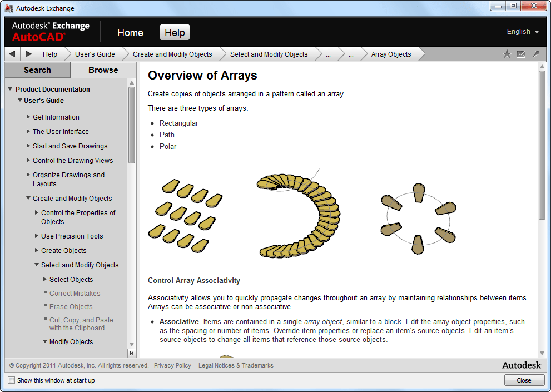Select The User Interface tree item
Screen dimensions: 551x392
pos(61,131)
